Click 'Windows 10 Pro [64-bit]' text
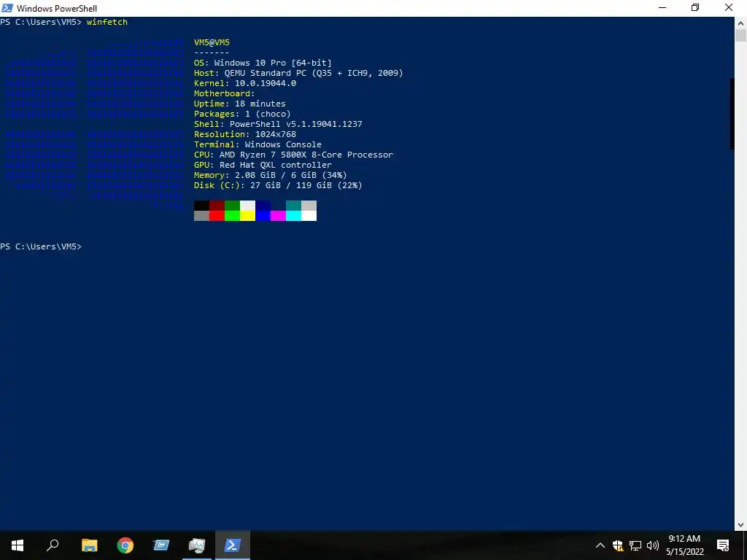The width and height of the screenshot is (747, 560). 273,63
